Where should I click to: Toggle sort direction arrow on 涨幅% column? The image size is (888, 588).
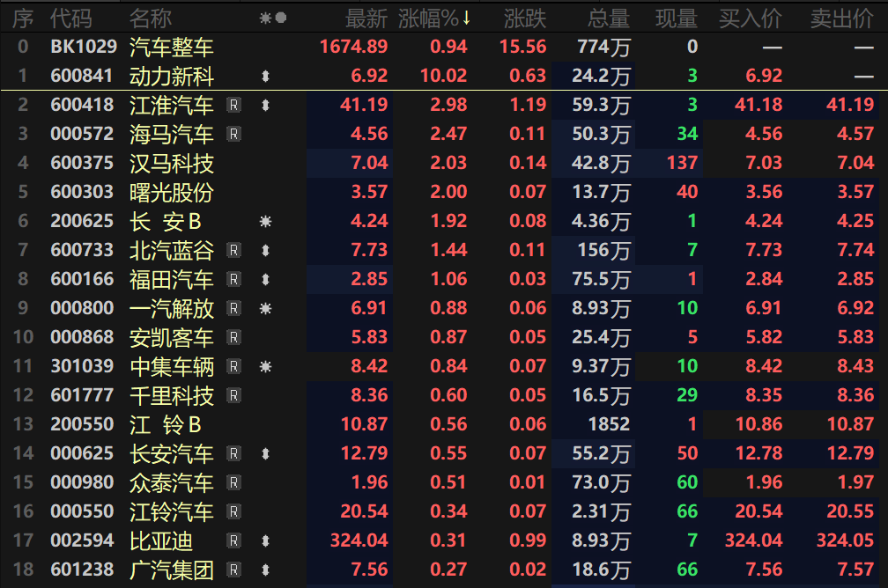[x=466, y=18]
